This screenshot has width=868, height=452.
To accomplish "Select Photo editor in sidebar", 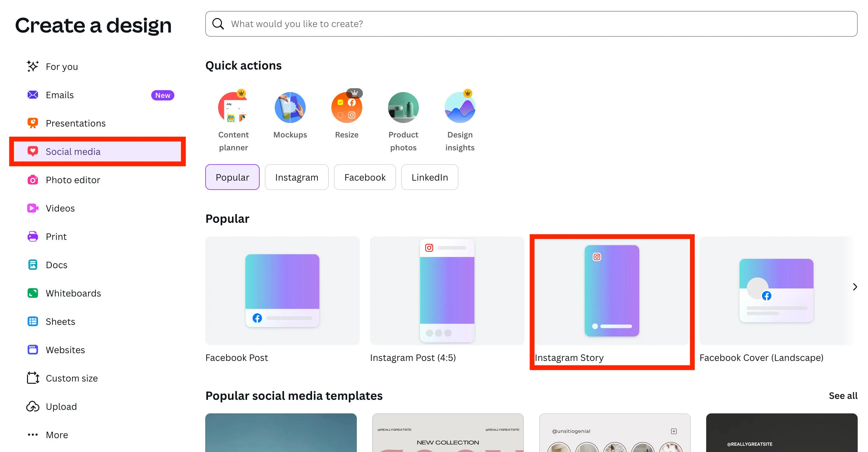I will tap(73, 180).
